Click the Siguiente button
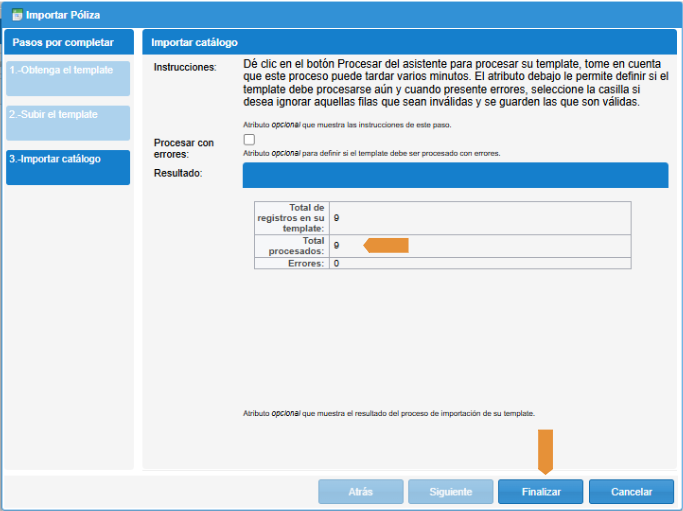The height and width of the screenshot is (511, 683). click(450, 492)
